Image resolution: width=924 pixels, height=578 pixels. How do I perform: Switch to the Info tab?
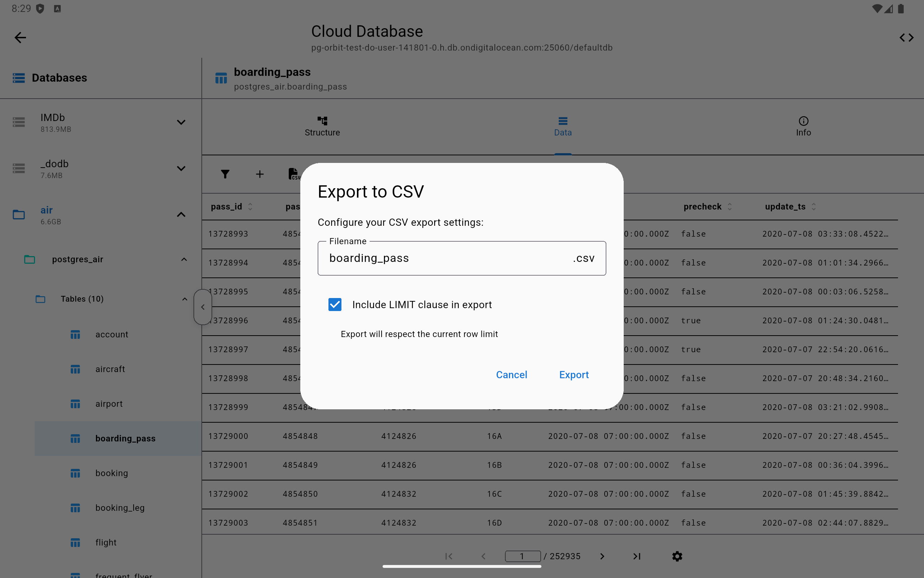803,127
